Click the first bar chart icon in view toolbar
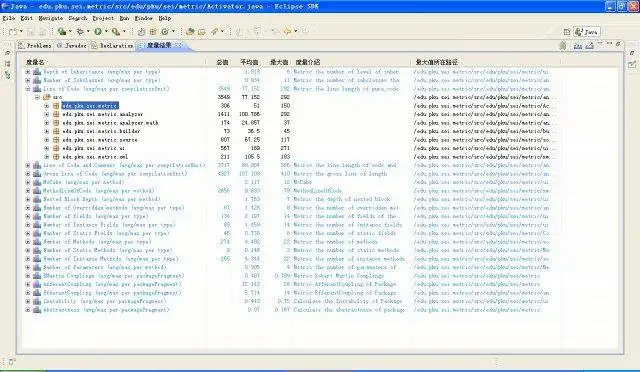The height and width of the screenshot is (372, 640). (578, 46)
